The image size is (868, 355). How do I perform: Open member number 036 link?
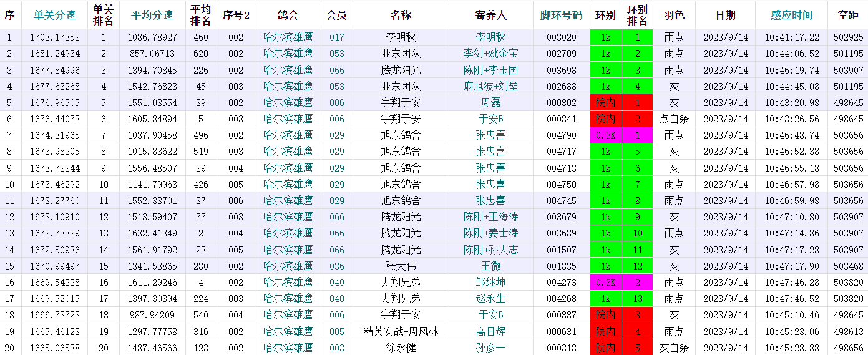[x=337, y=266]
